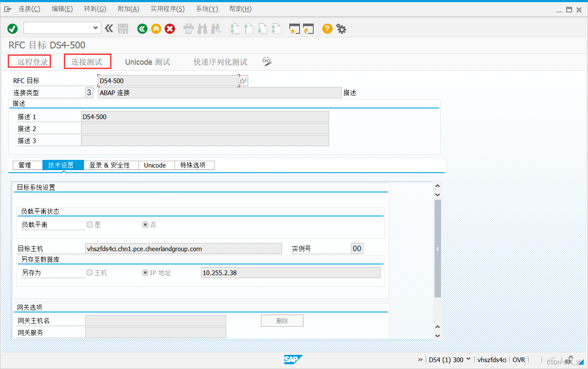Viewport: 588px width, 369px height.
Task: Click the window menu icon left of 连接(C)
Action: 8,9
